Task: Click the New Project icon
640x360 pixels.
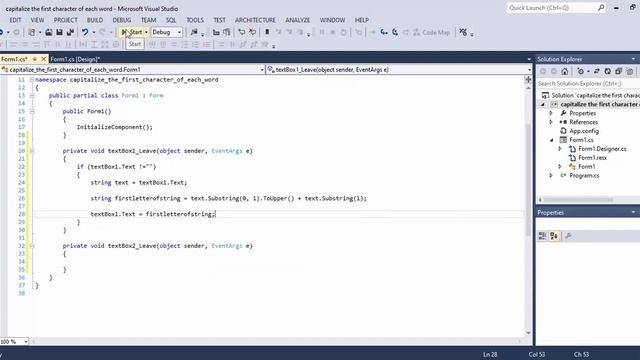Action: pyautogui.click(x=31, y=32)
